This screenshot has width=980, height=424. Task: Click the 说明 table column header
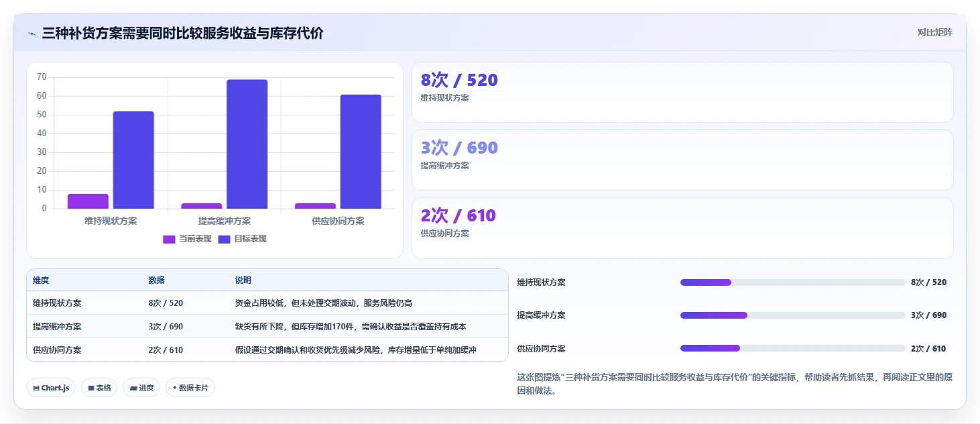pyautogui.click(x=243, y=280)
